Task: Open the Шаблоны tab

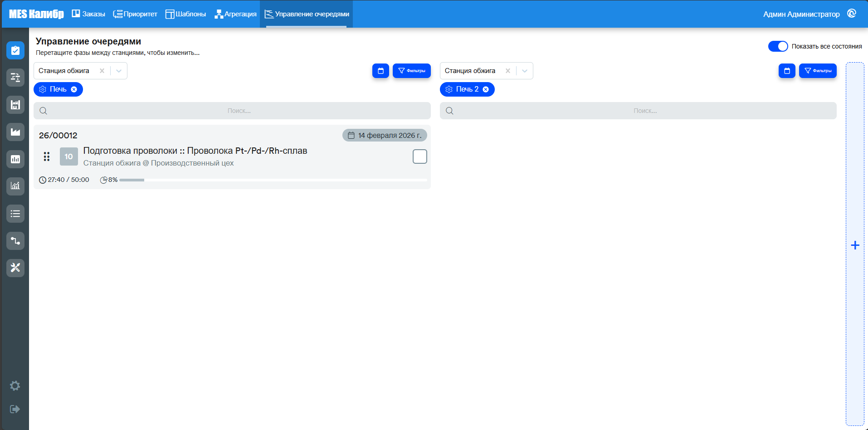Action: point(185,14)
